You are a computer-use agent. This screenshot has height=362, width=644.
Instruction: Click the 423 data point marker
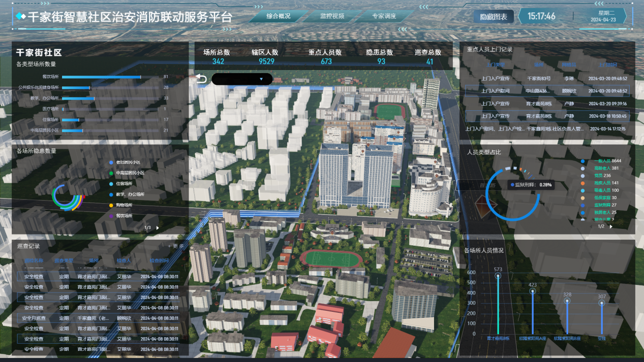coord(532,291)
